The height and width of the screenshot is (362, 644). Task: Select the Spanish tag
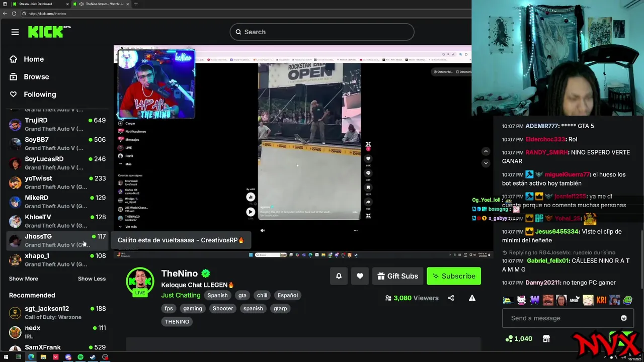tap(217, 295)
